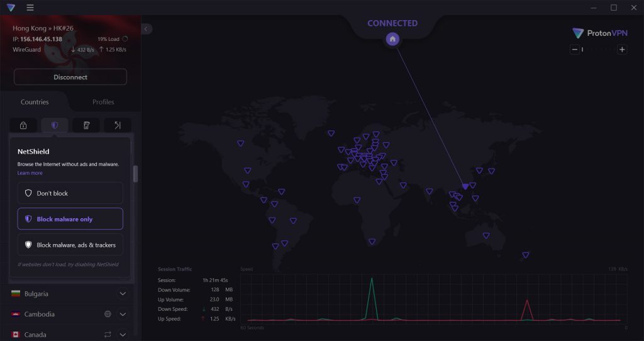Viewport: 644px width, 341px height.
Task: Open the NetShield Learn more link
Action: click(x=30, y=173)
